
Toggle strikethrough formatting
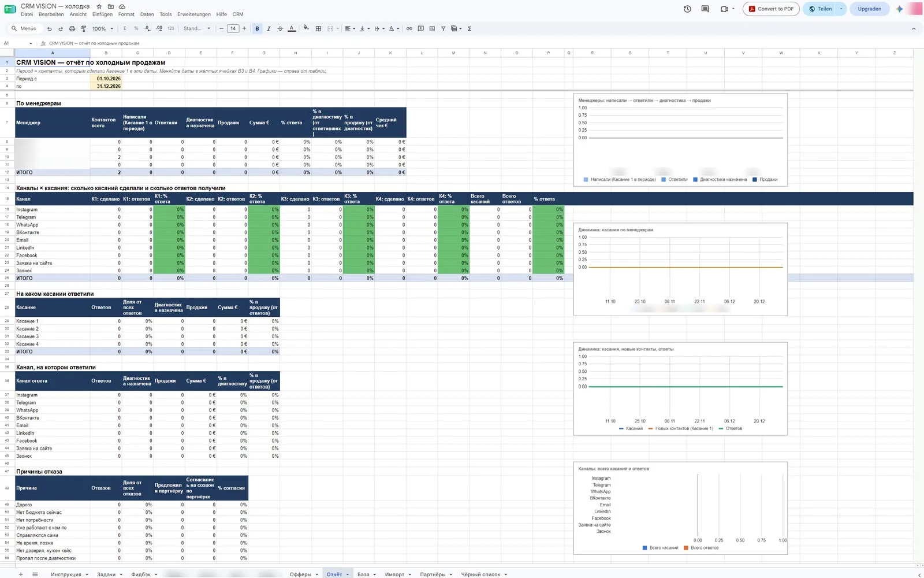[x=280, y=28]
